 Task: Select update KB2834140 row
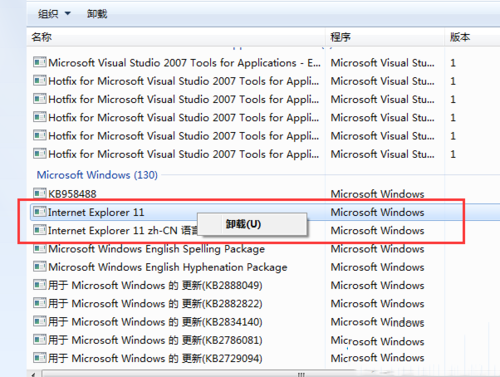point(263,322)
